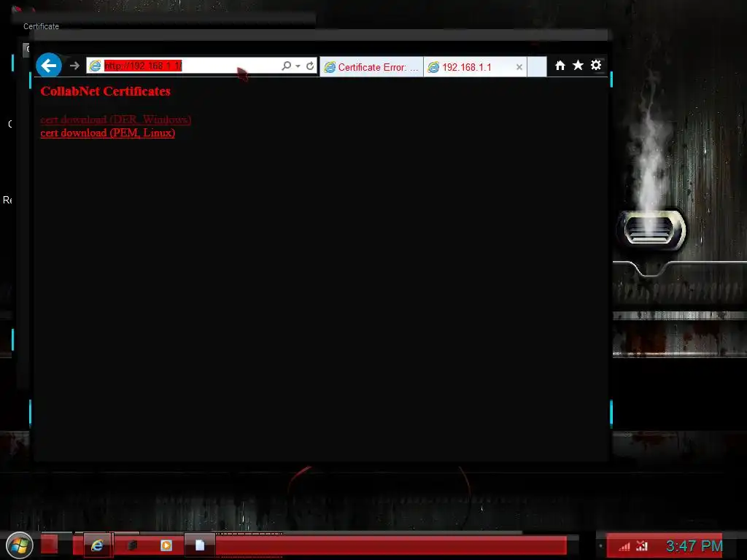Open the Windows Start orb

tap(20, 545)
